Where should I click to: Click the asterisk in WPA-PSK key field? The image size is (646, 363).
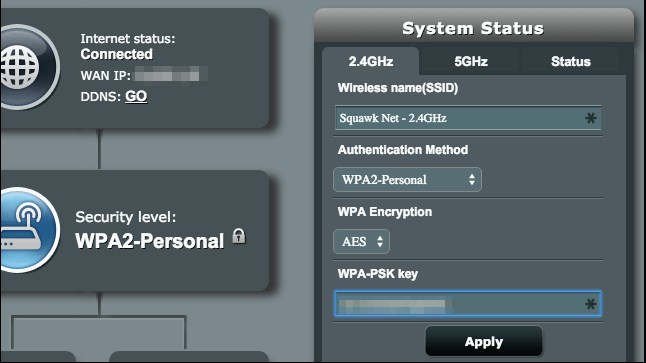pos(591,304)
